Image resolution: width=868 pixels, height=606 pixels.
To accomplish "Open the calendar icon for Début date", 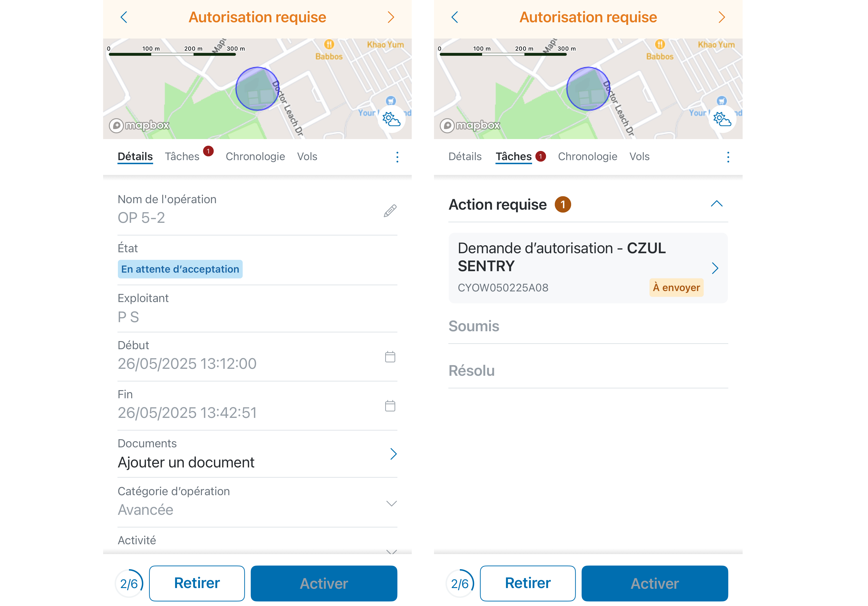I will [390, 356].
